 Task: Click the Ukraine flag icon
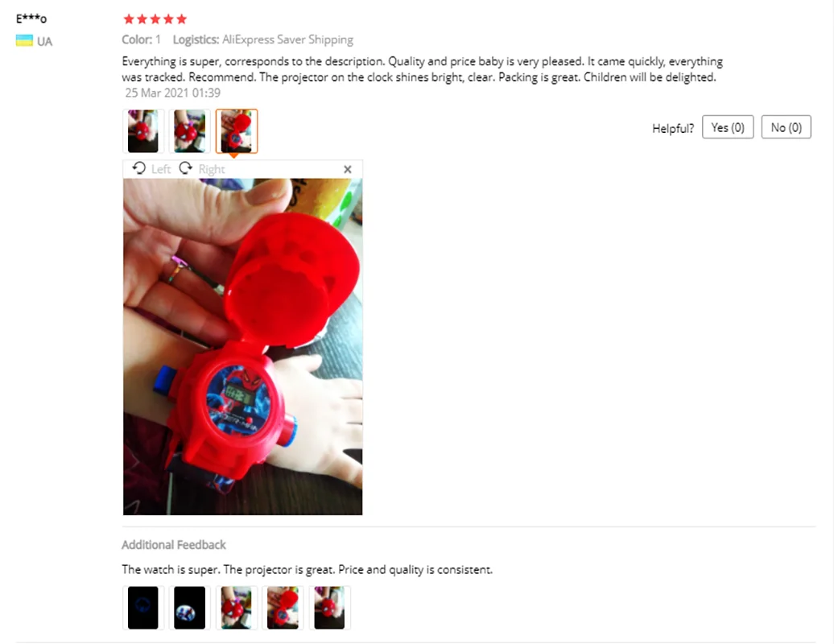[x=24, y=41]
